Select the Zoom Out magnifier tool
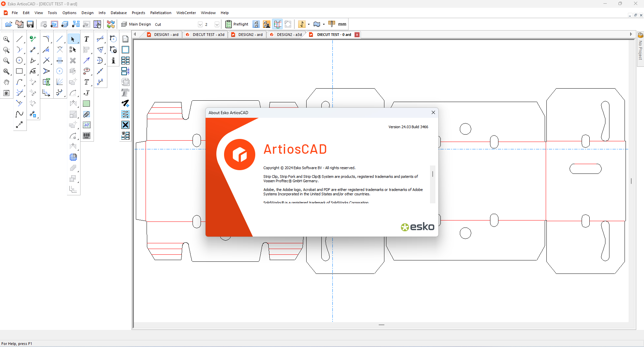The width and height of the screenshot is (644, 347). [x=6, y=61]
